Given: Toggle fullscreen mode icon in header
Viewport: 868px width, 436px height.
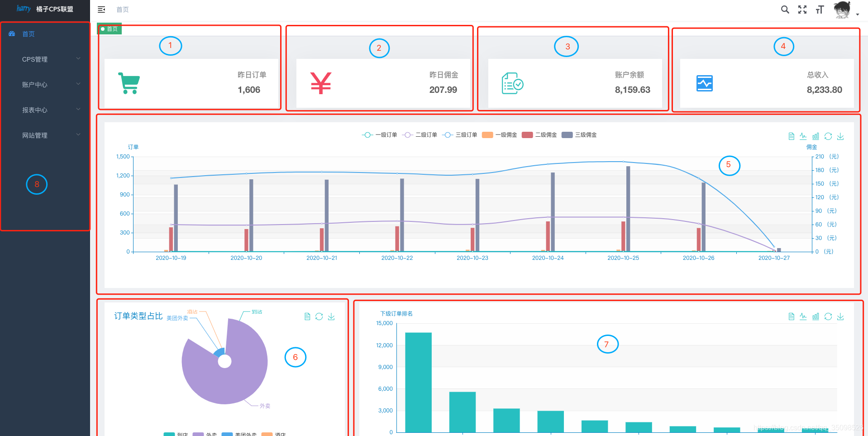Looking at the screenshot, I should click(x=802, y=10).
